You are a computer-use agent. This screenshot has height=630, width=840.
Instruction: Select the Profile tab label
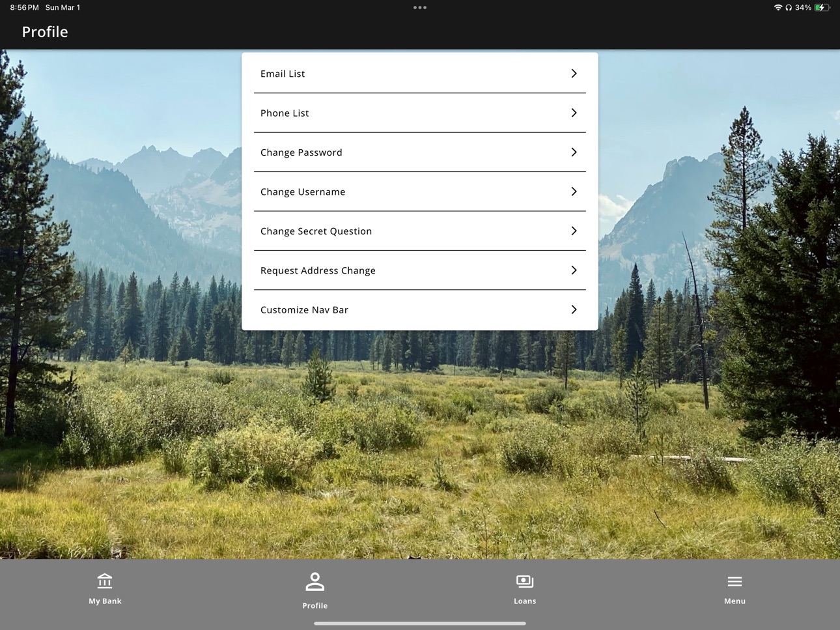tap(315, 606)
